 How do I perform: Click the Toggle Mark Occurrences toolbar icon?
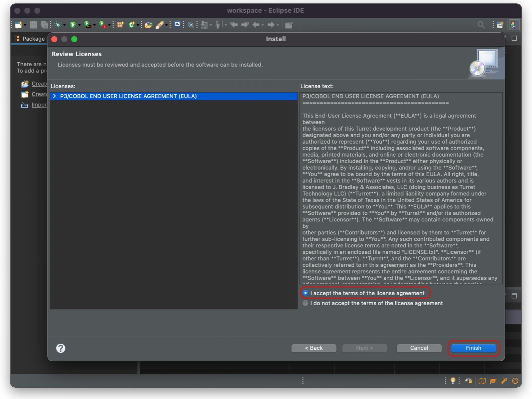177,25
